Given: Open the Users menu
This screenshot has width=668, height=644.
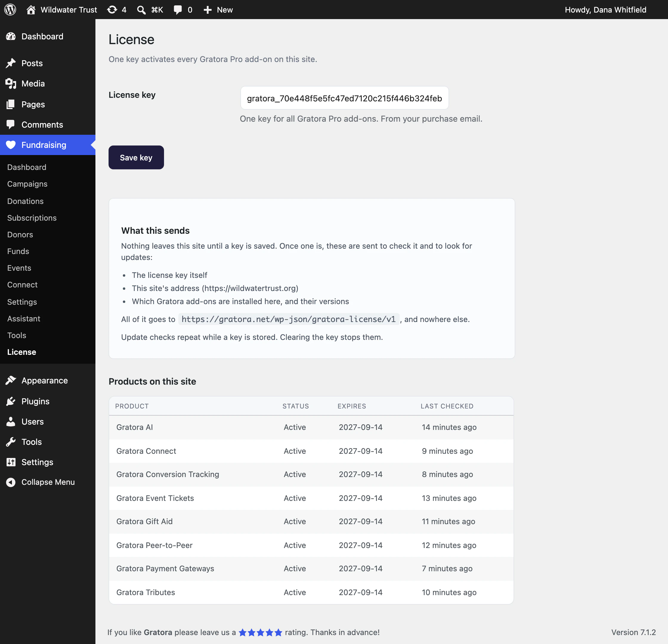Looking at the screenshot, I should pos(48,422).
